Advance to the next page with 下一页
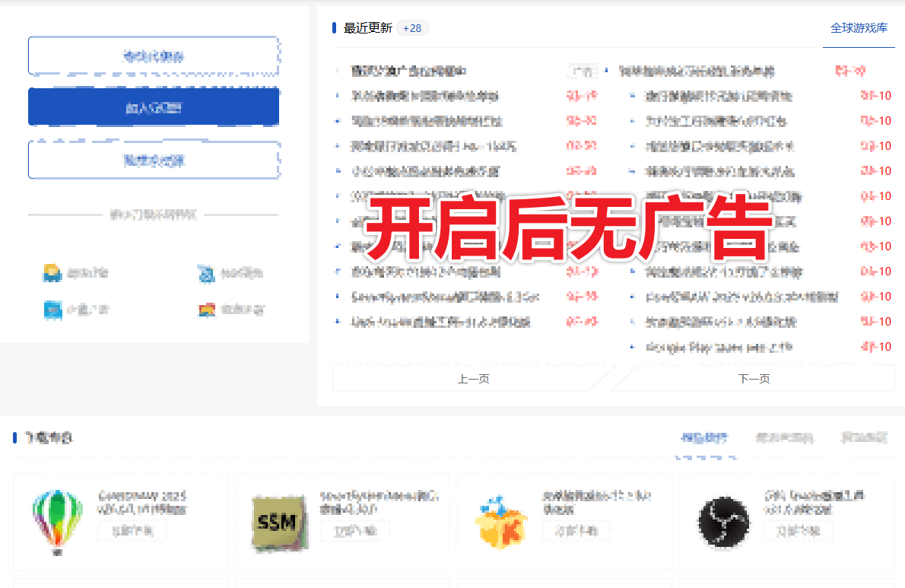Screen dimensions: 905x588 pyautogui.click(x=752, y=377)
